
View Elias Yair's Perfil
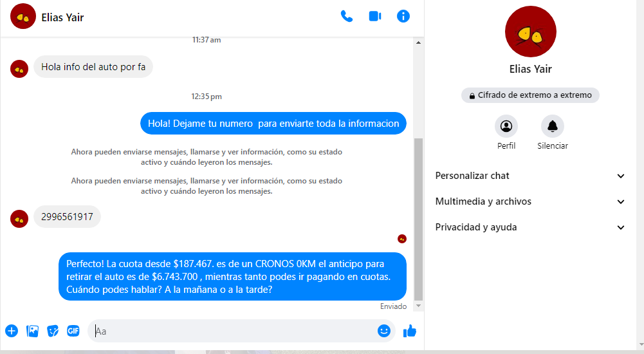[506, 126]
